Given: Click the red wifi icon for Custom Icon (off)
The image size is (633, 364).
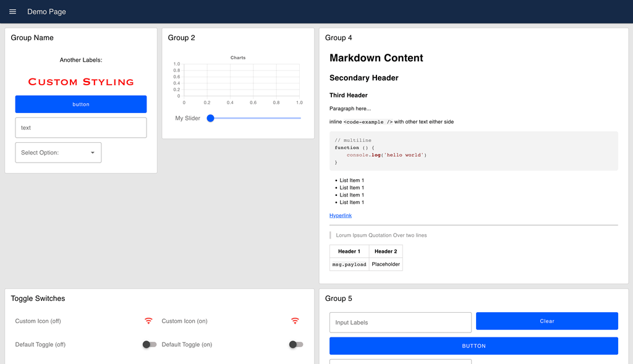Looking at the screenshot, I should pyautogui.click(x=148, y=321).
